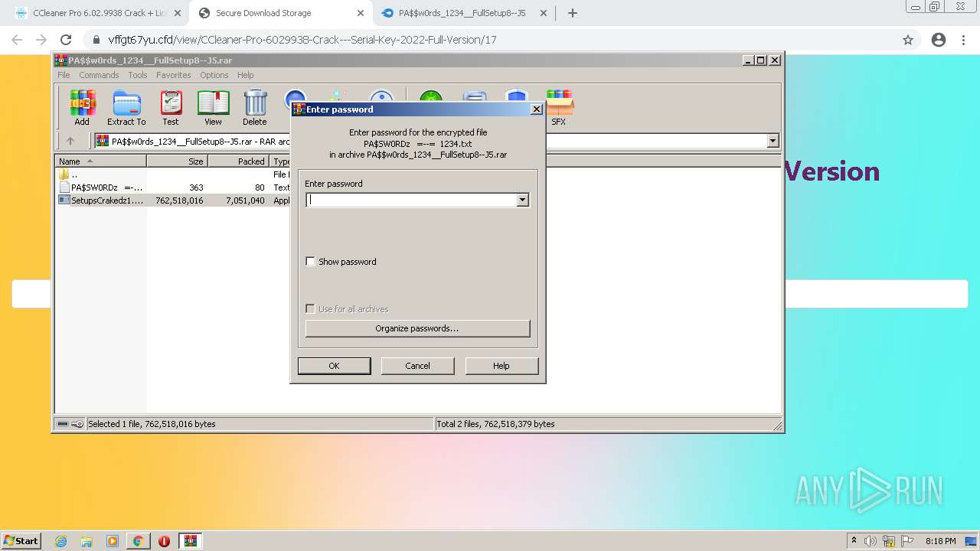The height and width of the screenshot is (551, 980).
Task: Open new Chrome tab with plus
Action: [572, 13]
